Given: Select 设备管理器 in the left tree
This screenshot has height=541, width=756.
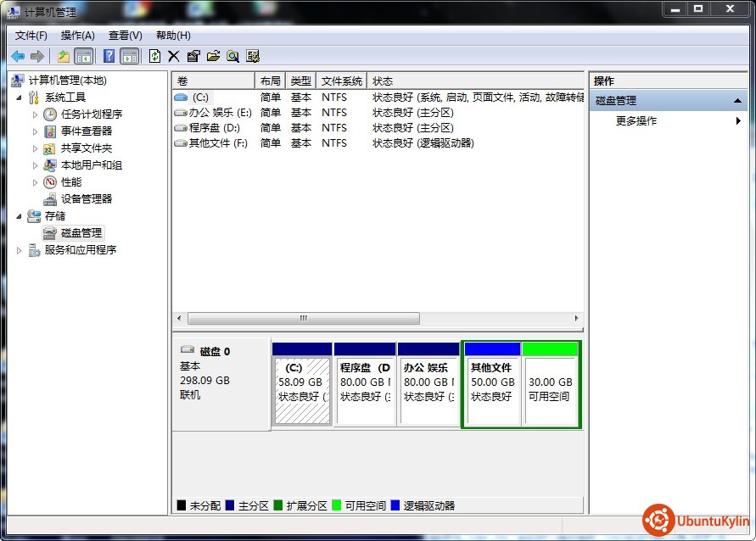Looking at the screenshot, I should (x=86, y=199).
